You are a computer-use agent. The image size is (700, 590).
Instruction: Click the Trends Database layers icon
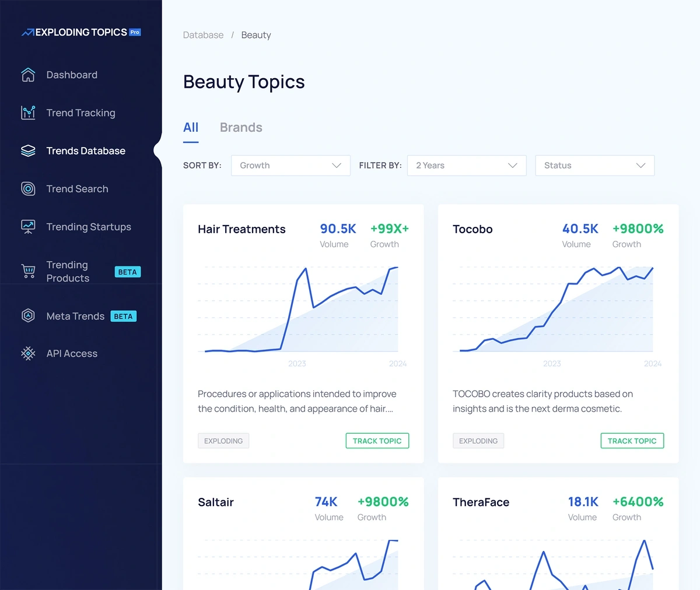tap(28, 150)
